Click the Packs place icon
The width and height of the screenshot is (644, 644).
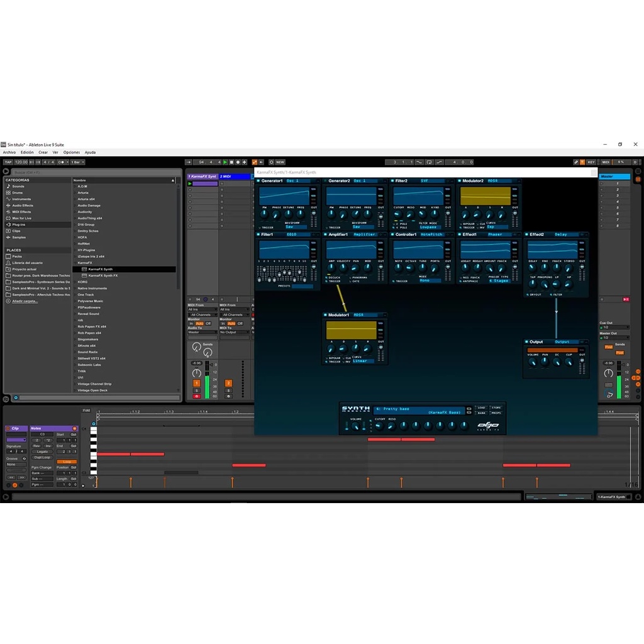(8, 257)
